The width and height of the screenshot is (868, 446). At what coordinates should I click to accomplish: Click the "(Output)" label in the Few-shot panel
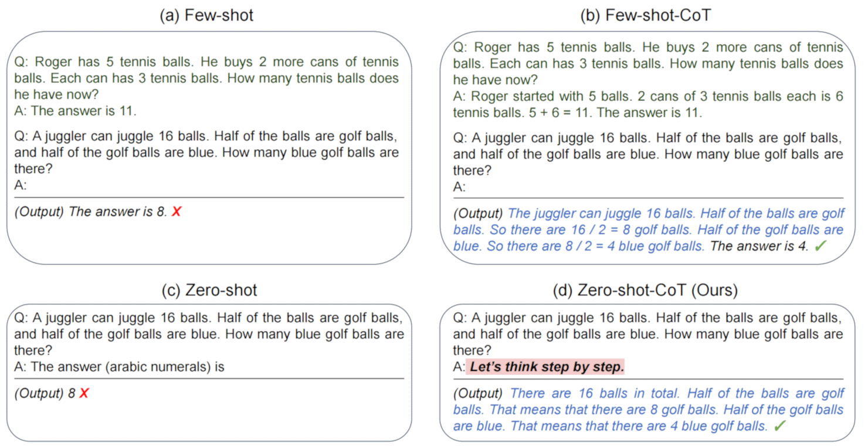point(39,212)
